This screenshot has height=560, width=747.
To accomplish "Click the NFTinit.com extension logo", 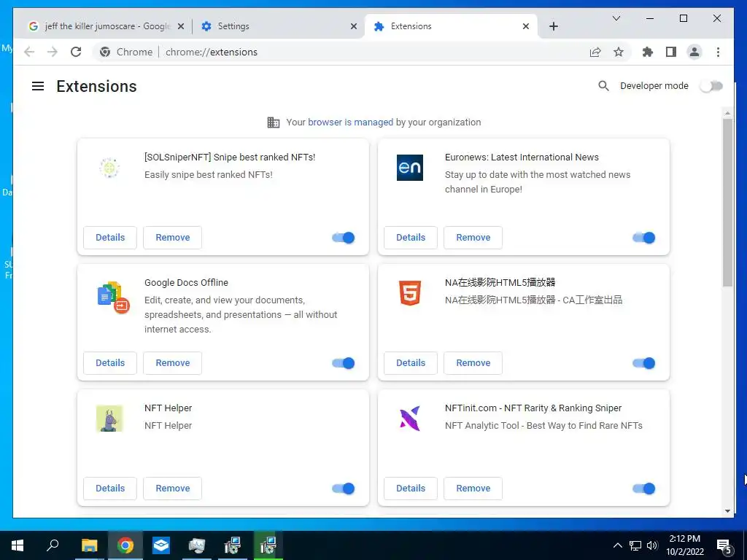I will coord(410,418).
